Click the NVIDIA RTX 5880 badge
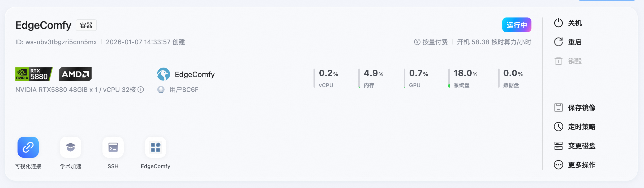The width and height of the screenshot is (644, 188). point(34,74)
